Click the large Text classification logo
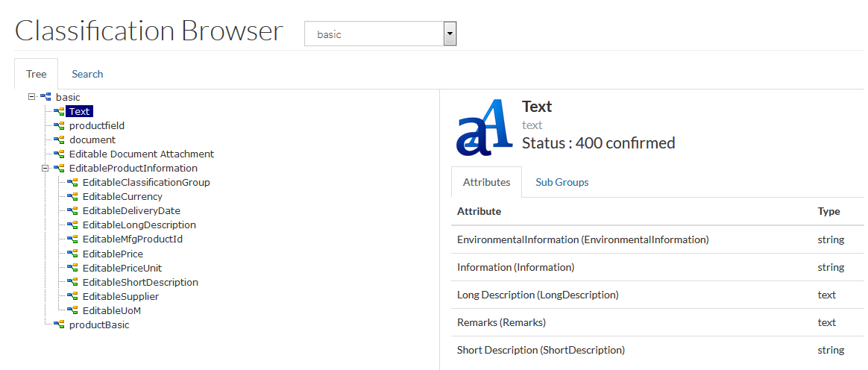 485,128
